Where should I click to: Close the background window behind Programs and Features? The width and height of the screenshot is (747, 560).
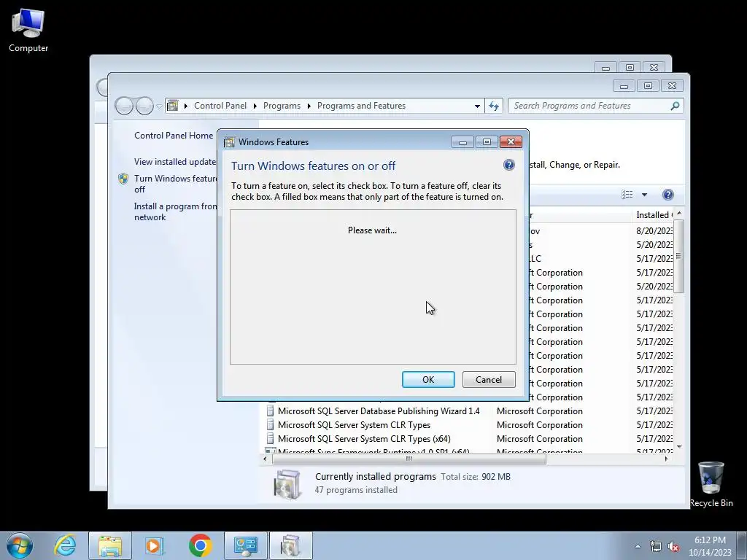point(654,68)
